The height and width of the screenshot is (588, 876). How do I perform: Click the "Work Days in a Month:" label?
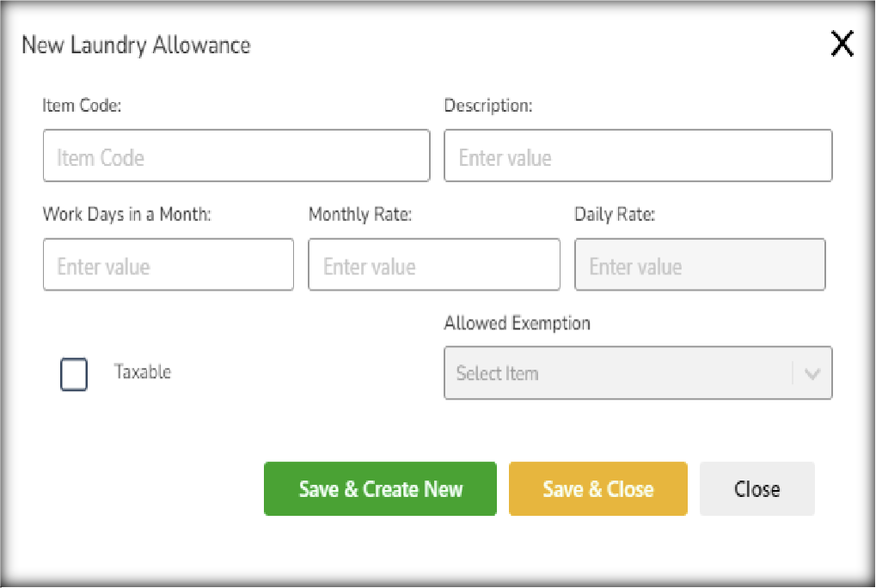click(127, 215)
